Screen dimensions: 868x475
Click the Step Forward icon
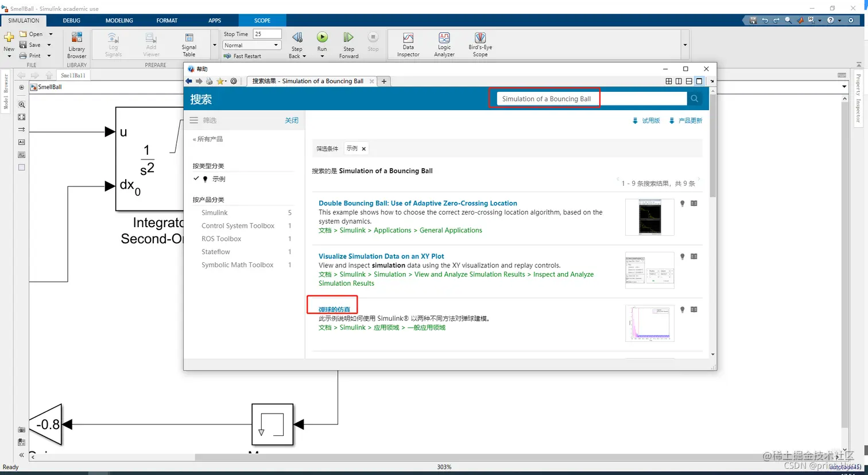coord(348,37)
